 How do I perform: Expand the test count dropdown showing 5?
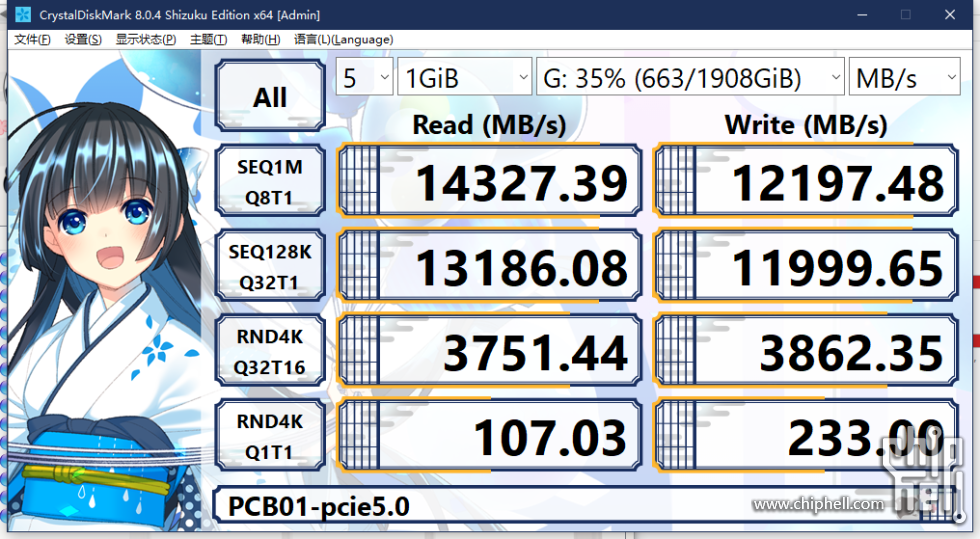[x=364, y=77]
